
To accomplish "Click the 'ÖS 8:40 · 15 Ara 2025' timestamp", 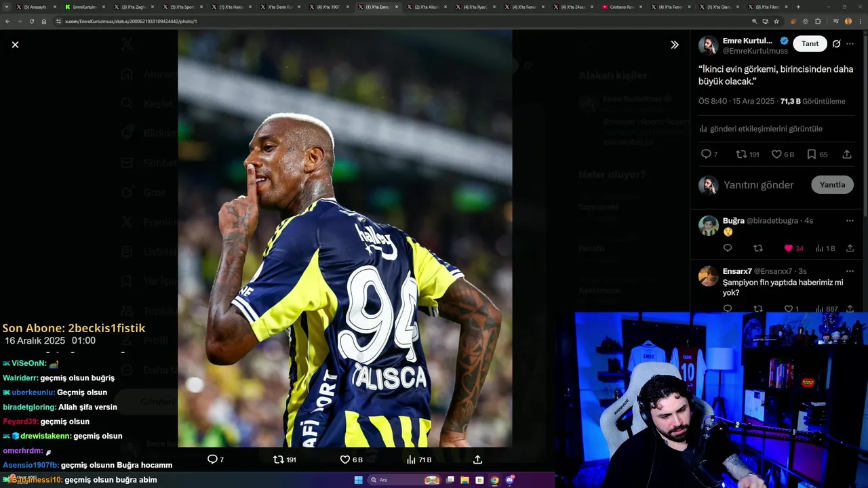I will click(736, 101).
